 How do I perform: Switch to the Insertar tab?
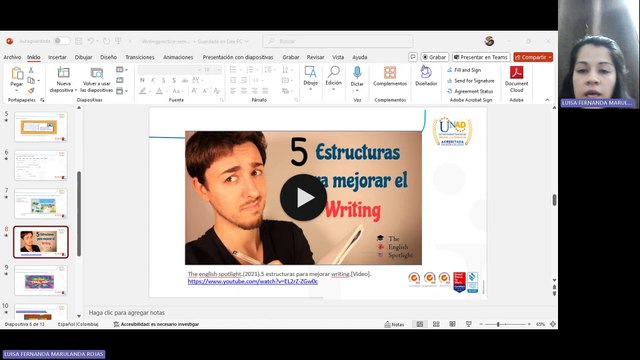click(57, 57)
